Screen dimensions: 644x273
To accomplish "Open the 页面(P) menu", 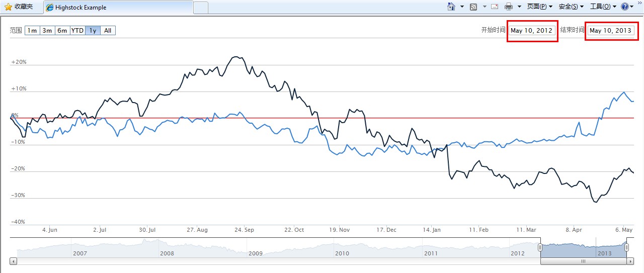I will (x=539, y=7).
